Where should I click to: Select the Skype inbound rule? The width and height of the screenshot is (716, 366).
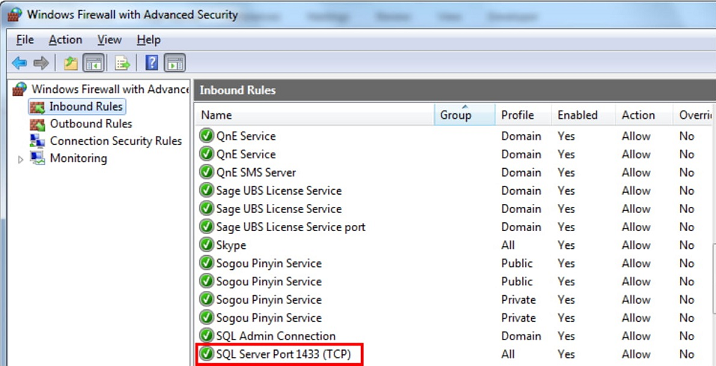(231, 245)
